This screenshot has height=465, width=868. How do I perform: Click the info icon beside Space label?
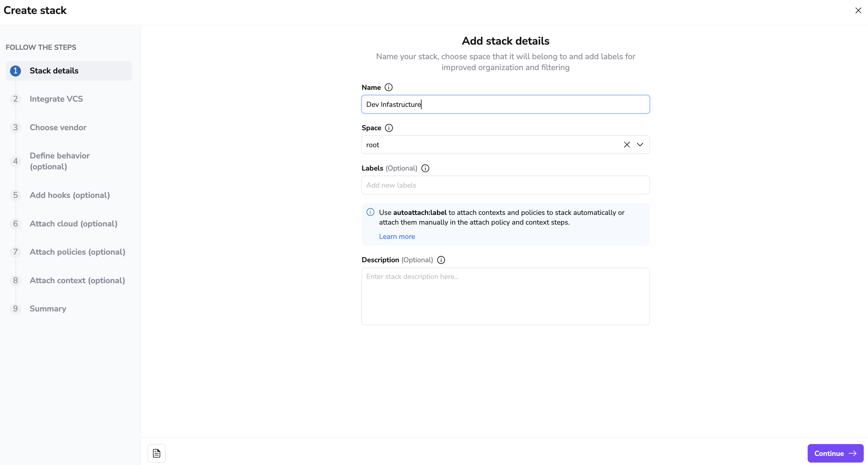[x=389, y=128]
